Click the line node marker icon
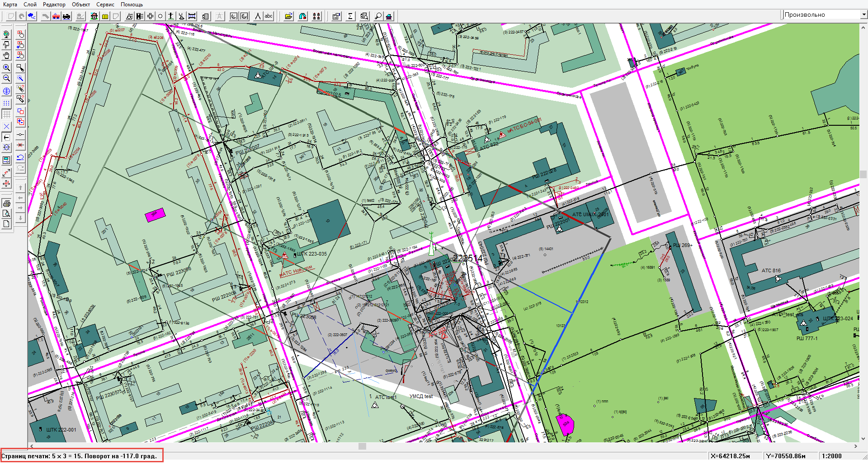Screen dimensions: 868x465 click(20, 135)
